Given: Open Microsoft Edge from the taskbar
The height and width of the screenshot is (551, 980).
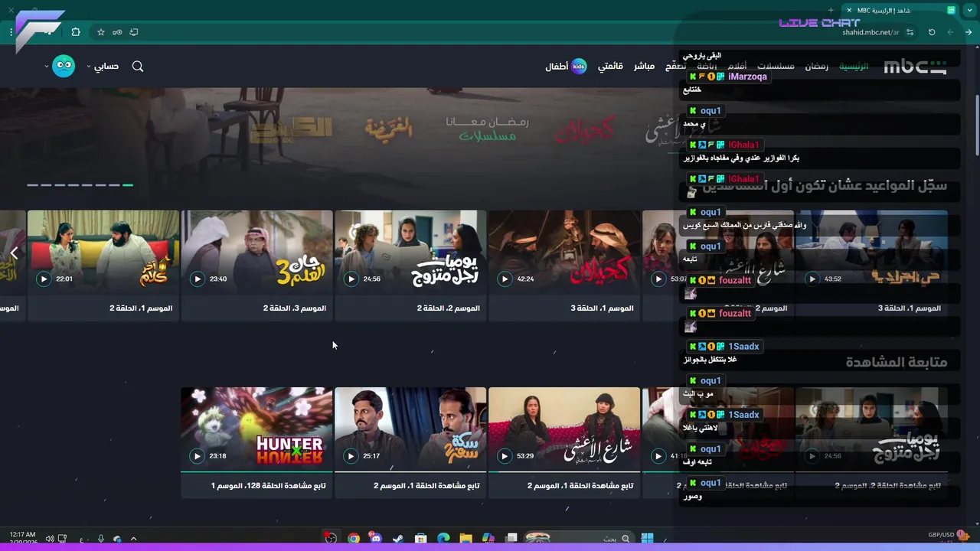Looking at the screenshot, I should coord(443,539).
